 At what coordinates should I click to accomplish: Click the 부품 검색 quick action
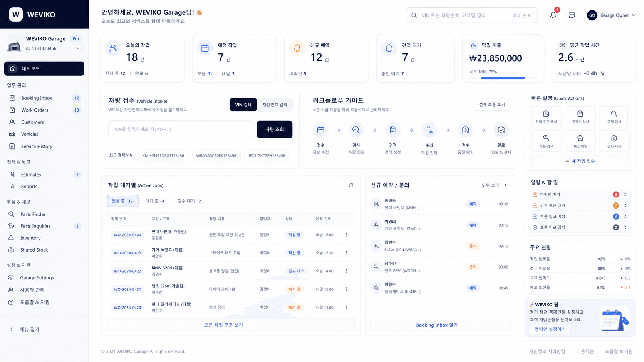pyautogui.click(x=546, y=141)
